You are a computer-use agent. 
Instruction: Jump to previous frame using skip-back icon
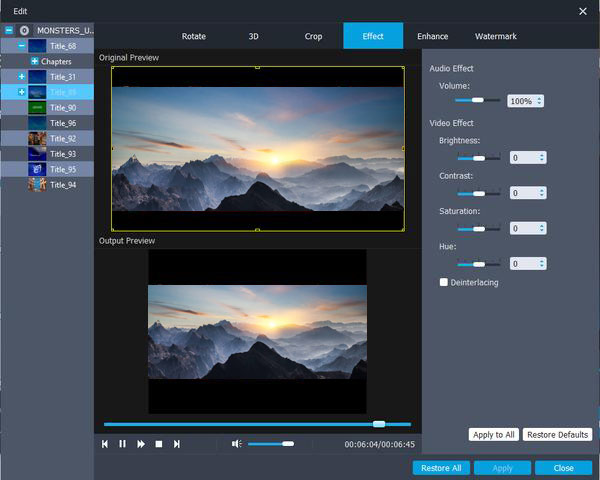[104, 444]
